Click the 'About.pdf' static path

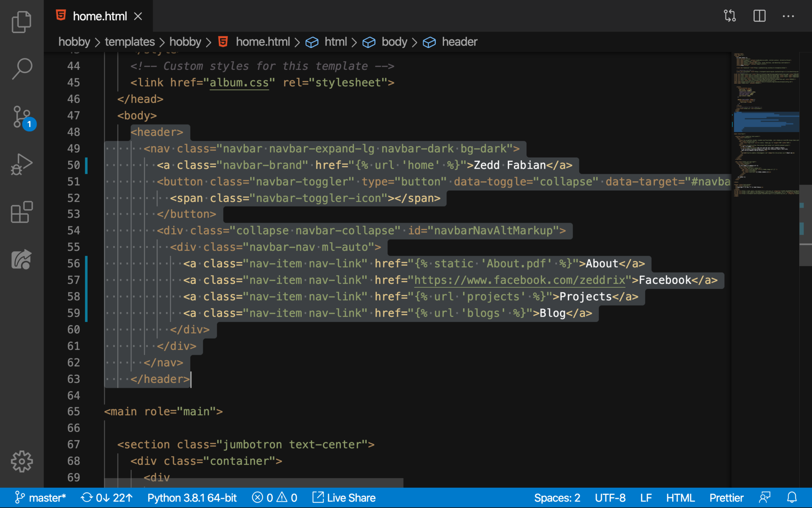pyautogui.click(x=516, y=264)
